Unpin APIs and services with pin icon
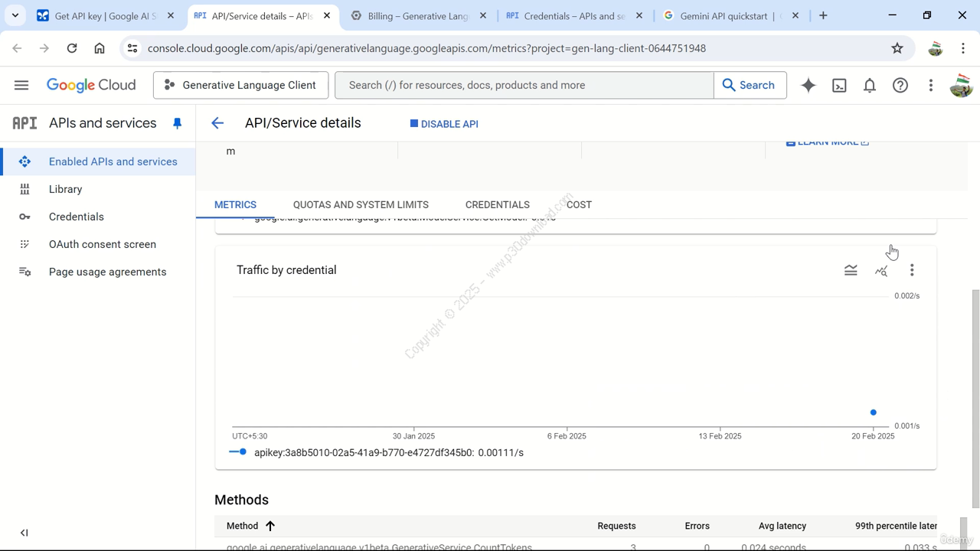Image resolution: width=980 pixels, height=551 pixels. tap(177, 123)
